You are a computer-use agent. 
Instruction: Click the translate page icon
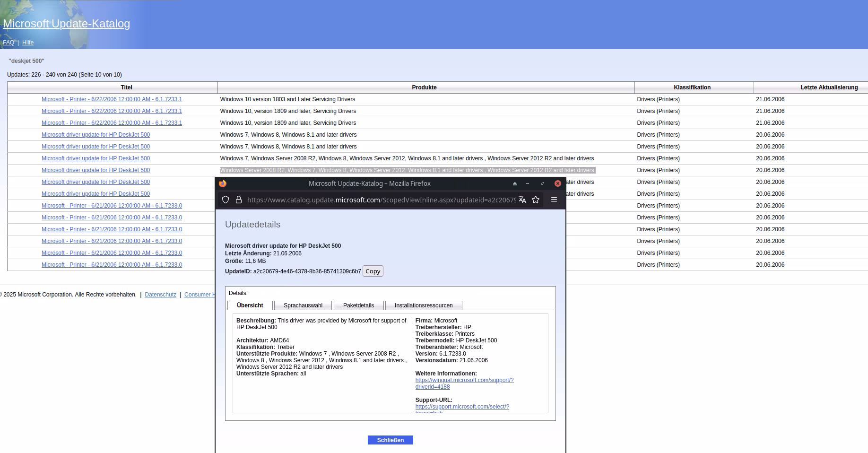click(x=522, y=200)
